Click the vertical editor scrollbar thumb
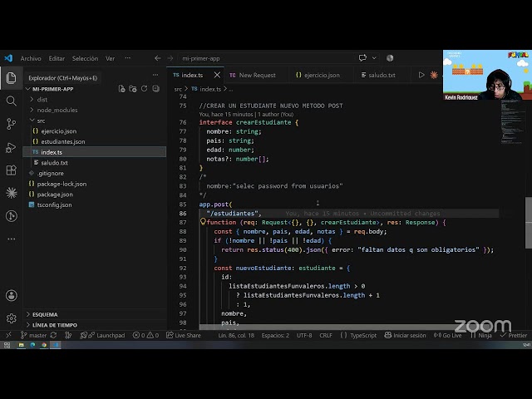532x399 pixels. click(529, 223)
